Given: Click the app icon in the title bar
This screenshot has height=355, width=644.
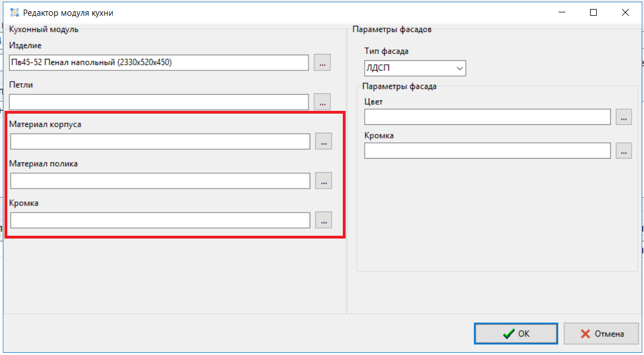Looking at the screenshot, I should point(15,12).
